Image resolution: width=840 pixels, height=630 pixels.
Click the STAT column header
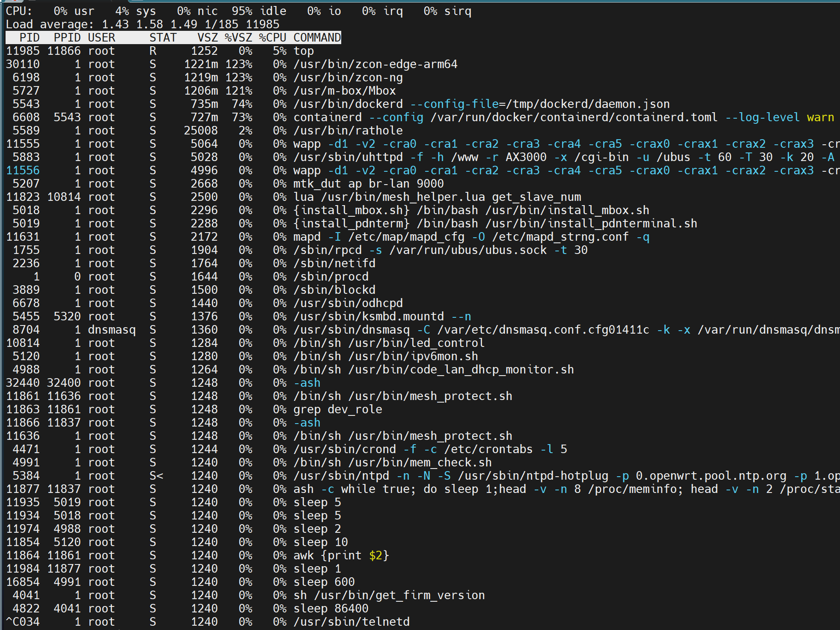[163, 38]
